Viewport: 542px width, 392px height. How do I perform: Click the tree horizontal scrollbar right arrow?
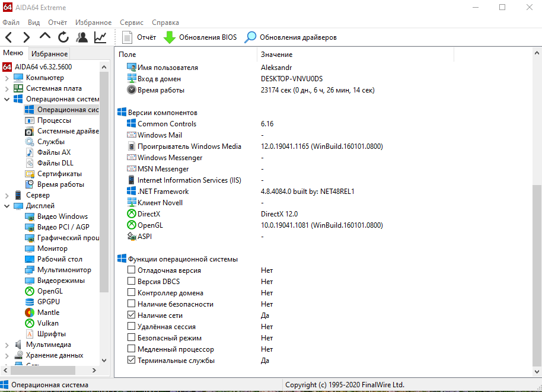[94, 370]
